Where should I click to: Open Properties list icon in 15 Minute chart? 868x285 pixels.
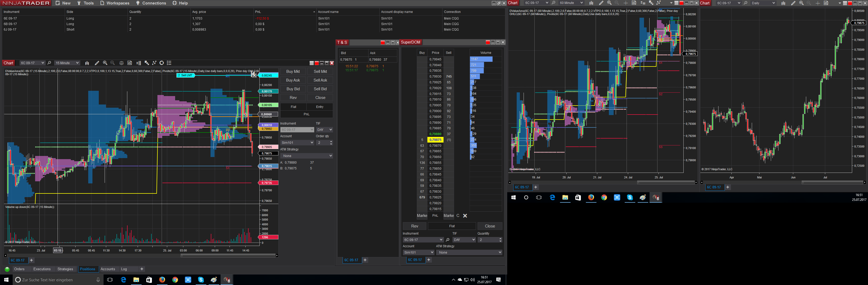pos(169,63)
